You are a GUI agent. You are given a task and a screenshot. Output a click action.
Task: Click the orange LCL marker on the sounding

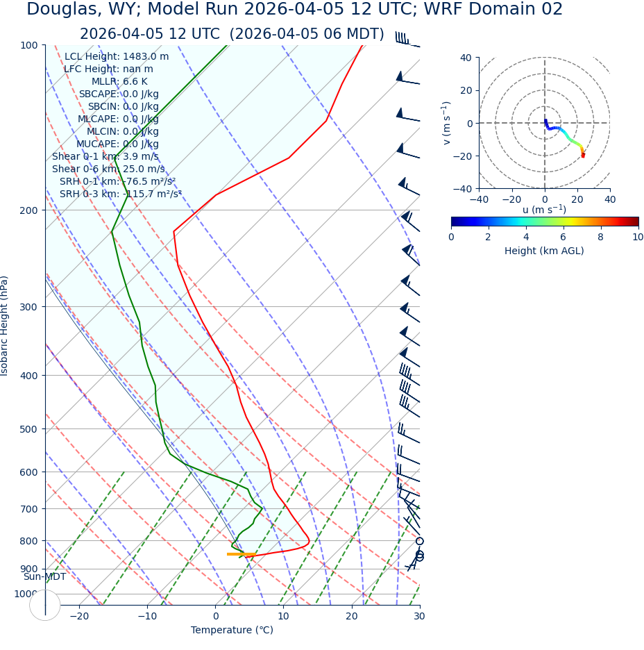[x=241, y=554]
